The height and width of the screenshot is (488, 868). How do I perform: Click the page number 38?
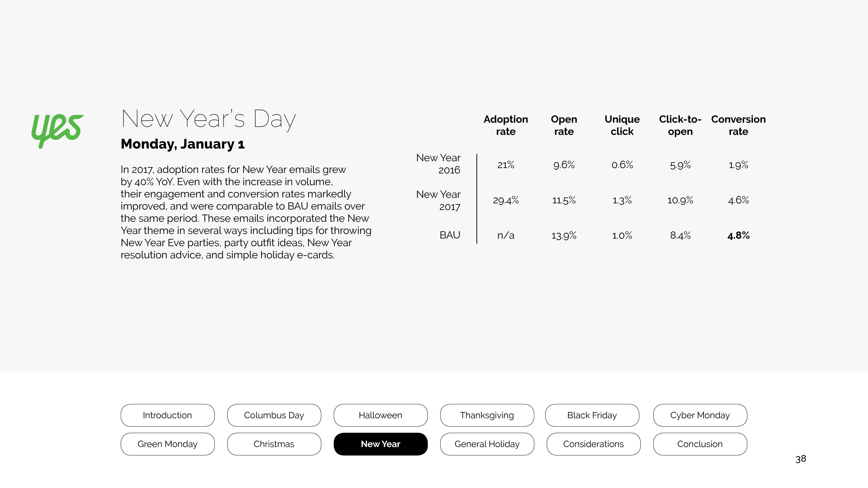801,459
